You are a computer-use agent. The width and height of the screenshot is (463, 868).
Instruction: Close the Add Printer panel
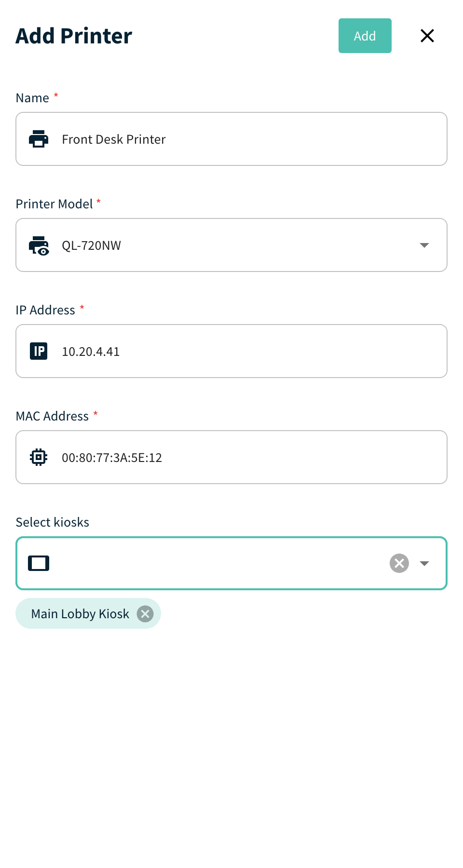point(427,36)
